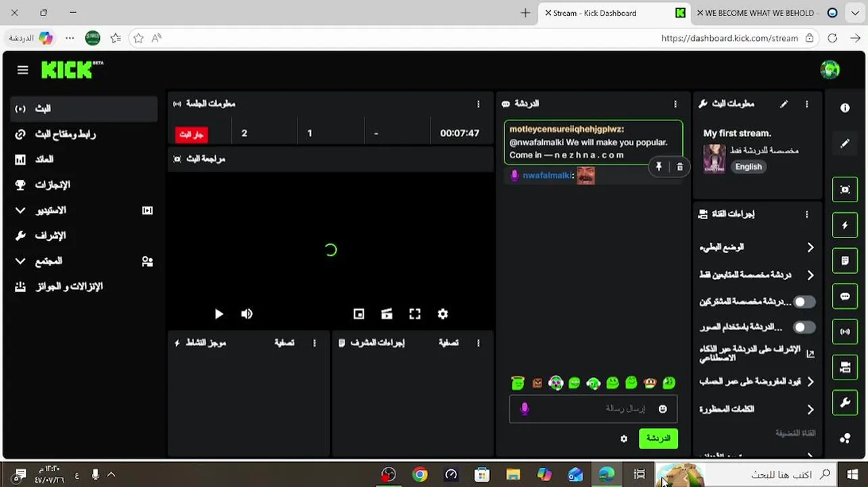The image size is (868, 487).
Task: Open the stream info panel options menu
Action: (x=806, y=104)
